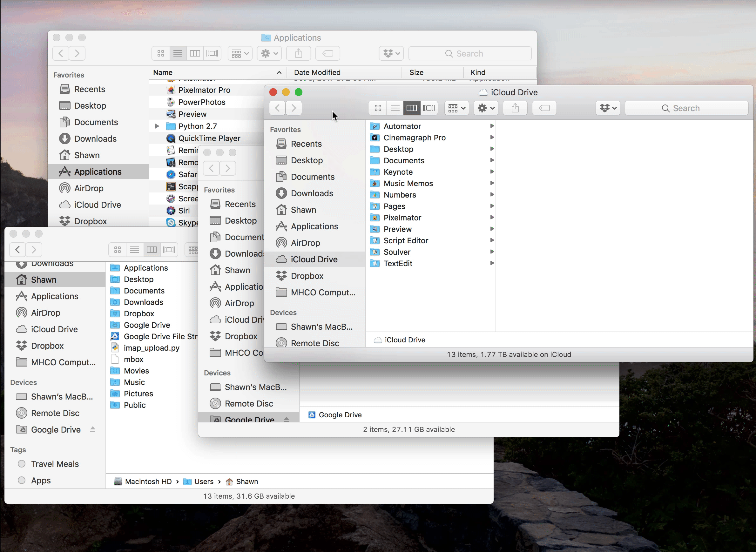
Task: Click Edit Tags button in iCloud Drive toolbar
Action: (x=544, y=108)
